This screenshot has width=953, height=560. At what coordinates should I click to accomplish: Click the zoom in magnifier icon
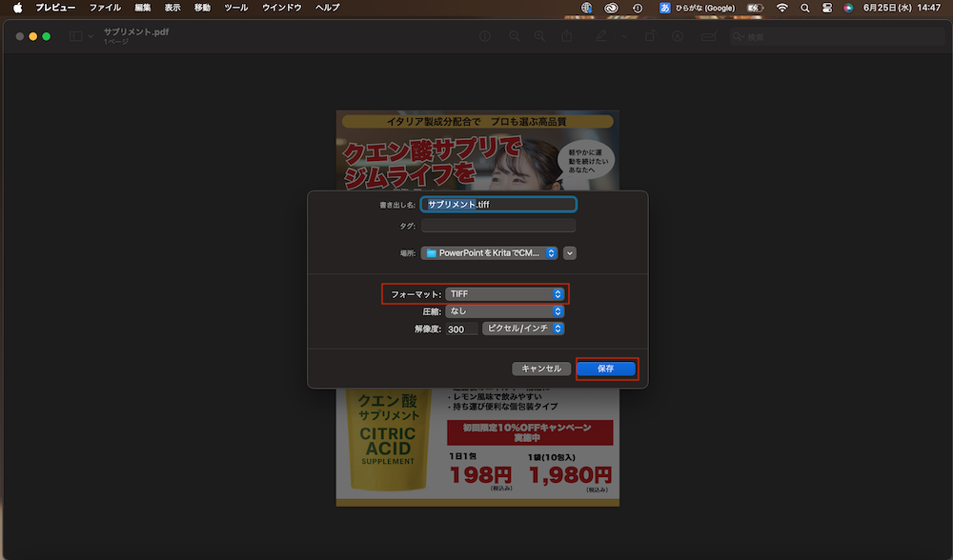pyautogui.click(x=539, y=36)
